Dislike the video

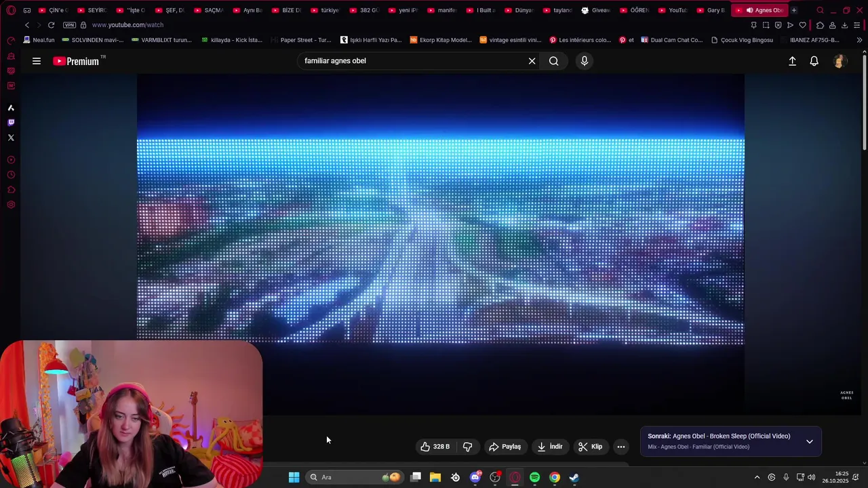click(x=467, y=447)
